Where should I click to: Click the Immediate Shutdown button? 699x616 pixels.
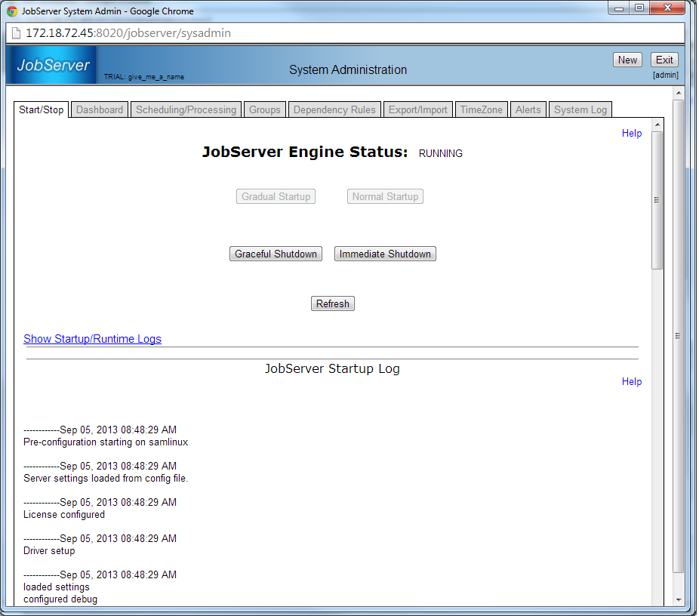click(385, 254)
